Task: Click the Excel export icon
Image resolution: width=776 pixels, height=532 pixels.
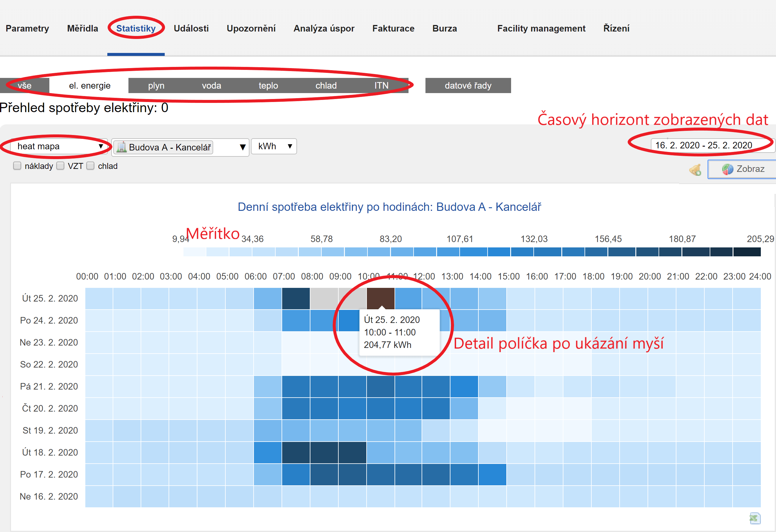Action: click(754, 518)
